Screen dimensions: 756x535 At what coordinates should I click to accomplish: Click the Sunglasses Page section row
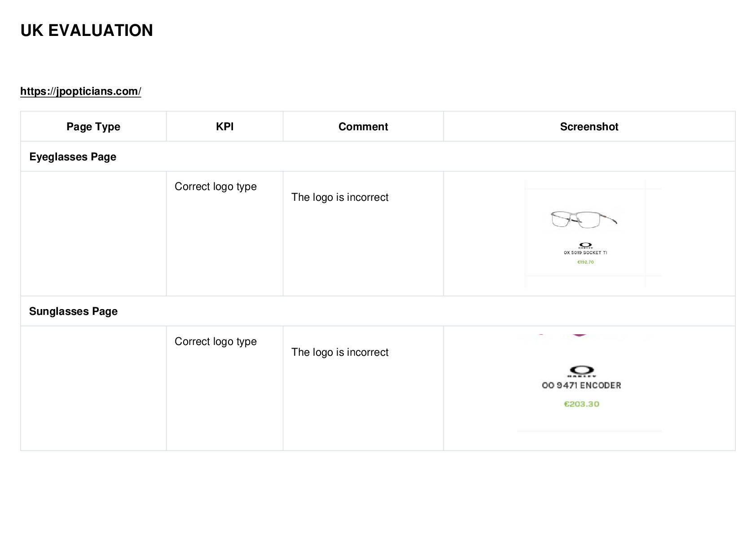(378, 311)
